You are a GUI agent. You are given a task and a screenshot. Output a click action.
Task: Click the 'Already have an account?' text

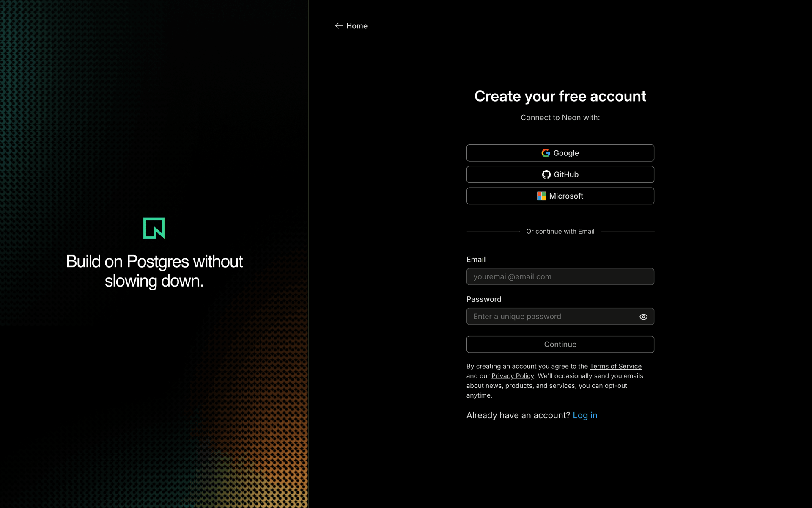point(518,415)
